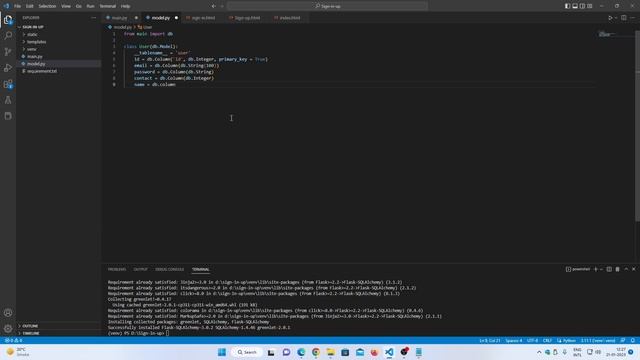
Task: Open the File menu
Action: point(18,6)
